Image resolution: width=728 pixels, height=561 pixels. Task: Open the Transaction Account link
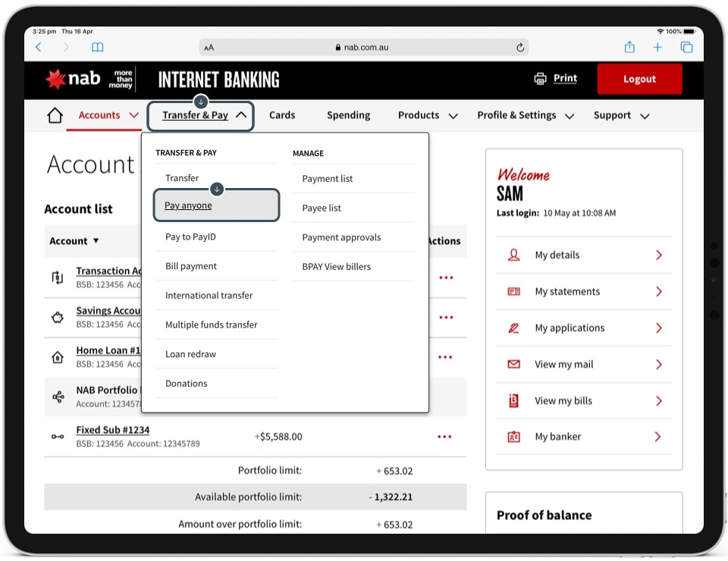click(108, 271)
